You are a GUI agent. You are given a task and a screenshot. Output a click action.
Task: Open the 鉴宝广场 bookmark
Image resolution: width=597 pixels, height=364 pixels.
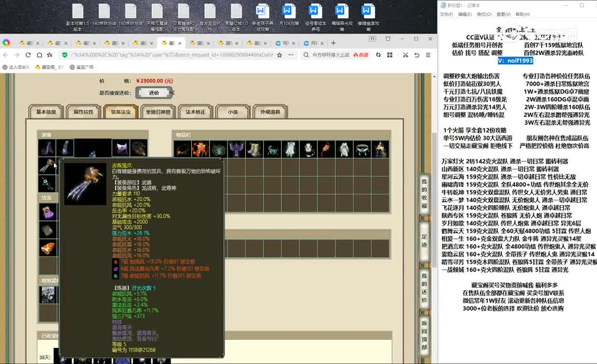click(82, 67)
